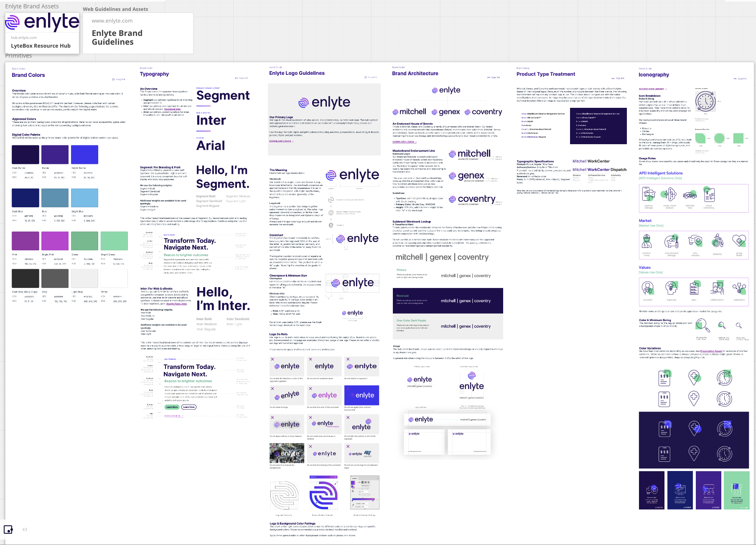Click the Learn More button in the Inter type sample
The image size is (756, 545).
point(171,407)
